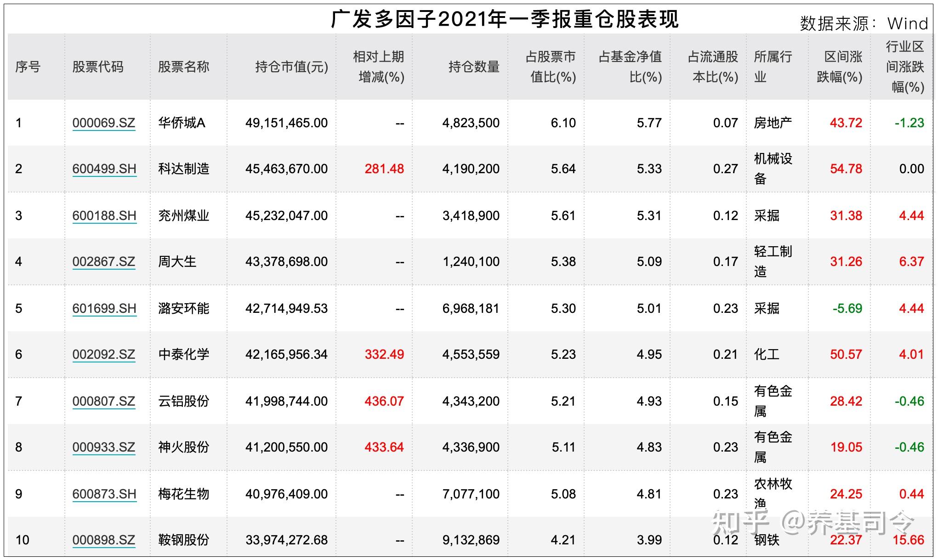Click the interval change value 54.78
The width and height of the screenshot is (938, 560).
click(846, 169)
